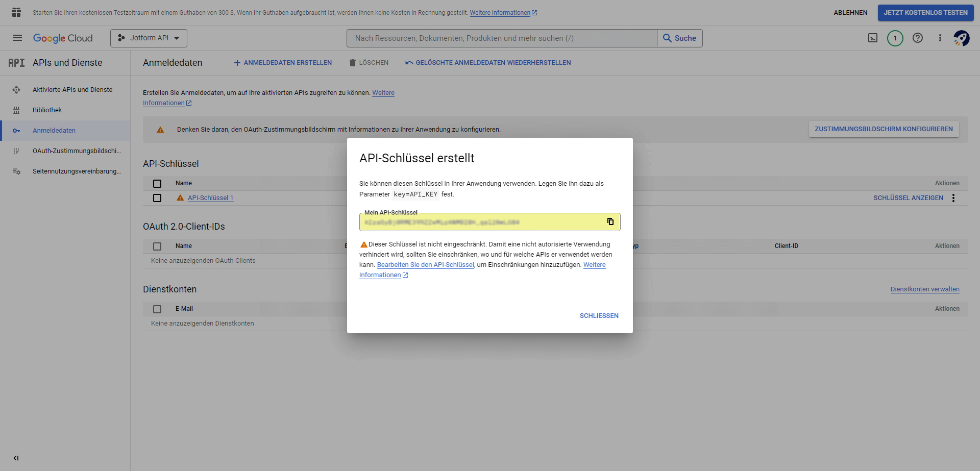Collapse the left navigation panel
Screen dimensions: 980x471
(x=16, y=458)
